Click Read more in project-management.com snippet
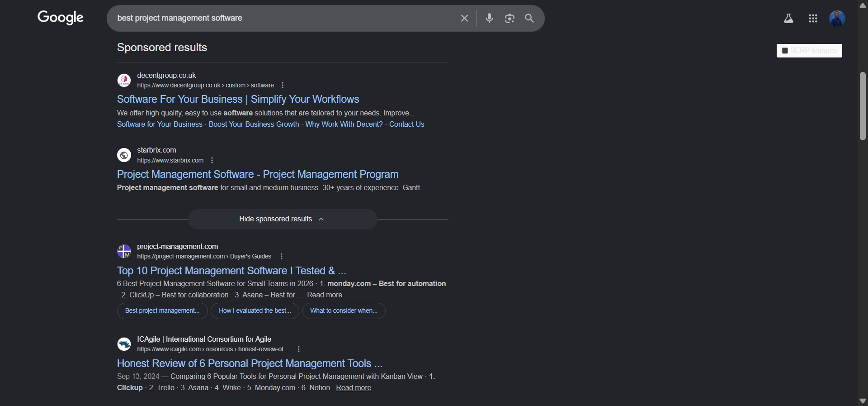 click(325, 295)
